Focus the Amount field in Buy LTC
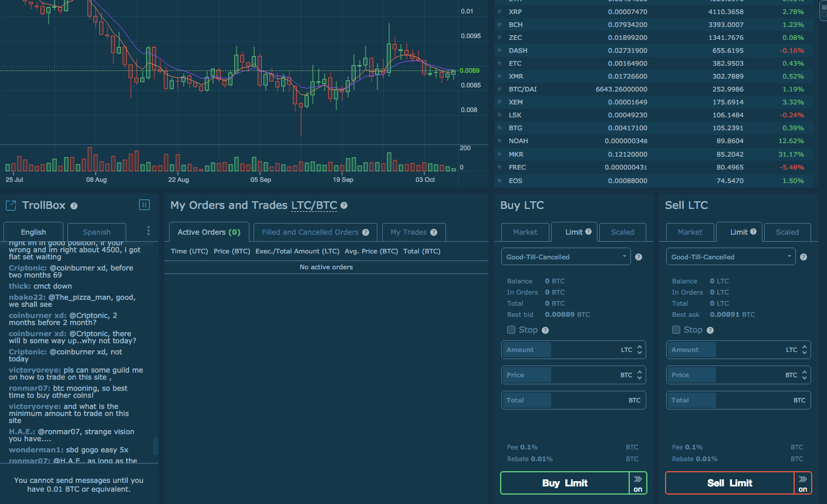Screen dimensions: 827x504 573,350
